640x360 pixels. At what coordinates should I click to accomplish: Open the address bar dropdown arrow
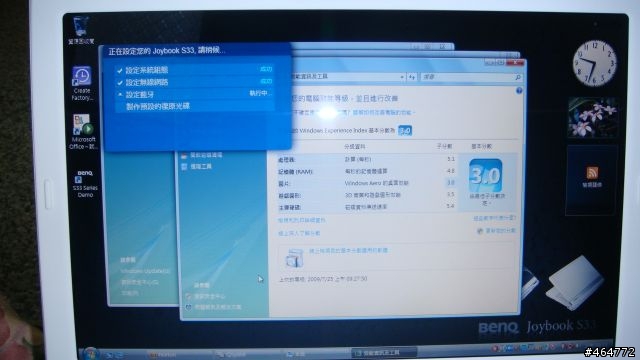[x=402, y=77]
